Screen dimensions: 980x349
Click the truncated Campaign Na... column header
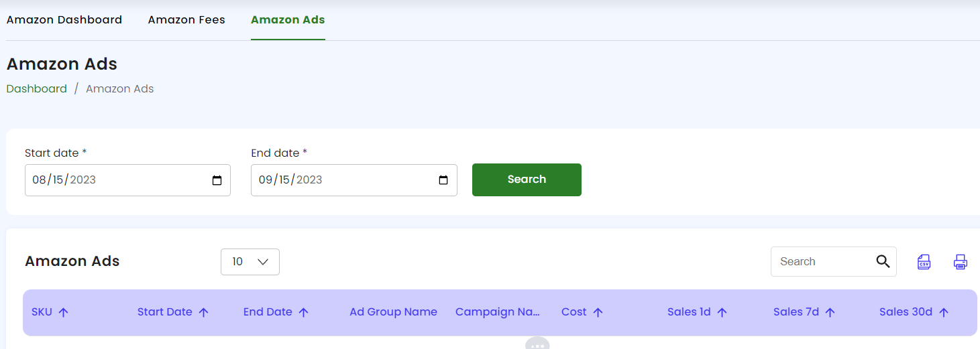498,312
